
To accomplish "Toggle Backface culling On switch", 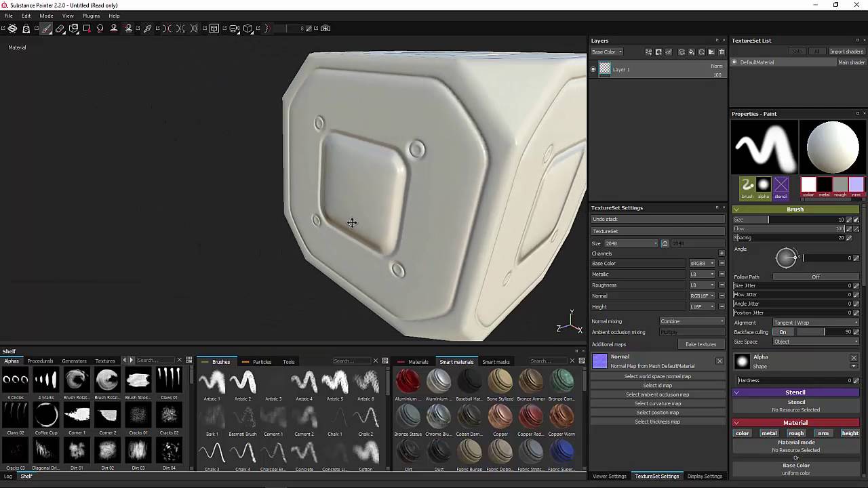I will pyautogui.click(x=783, y=332).
